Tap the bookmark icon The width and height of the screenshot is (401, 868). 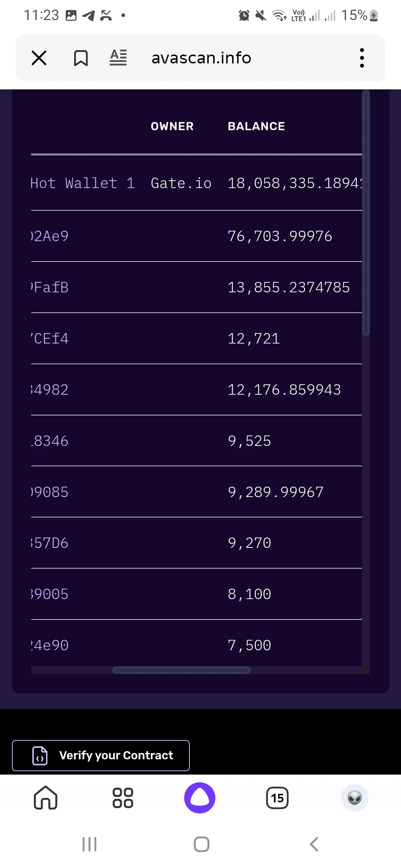point(81,58)
